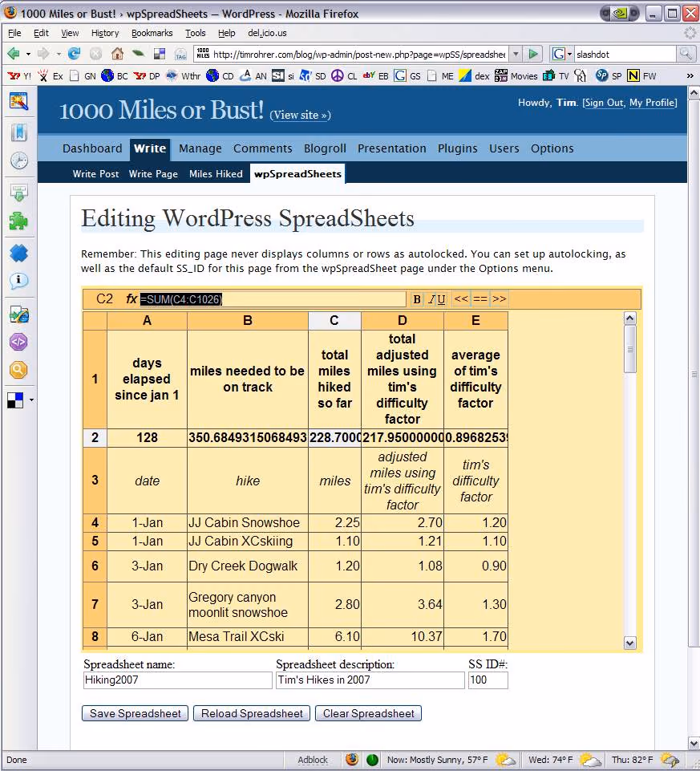Click the green Go arrow beside URL
Image resolution: width=700 pixels, height=771 pixels.
pyautogui.click(x=533, y=54)
